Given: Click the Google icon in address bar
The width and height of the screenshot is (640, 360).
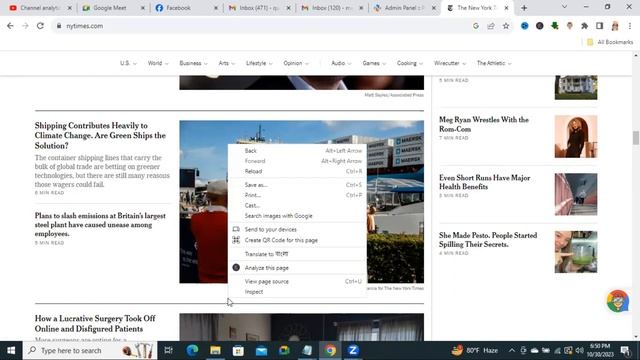Looking at the screenshot, I should click(476, 26).
